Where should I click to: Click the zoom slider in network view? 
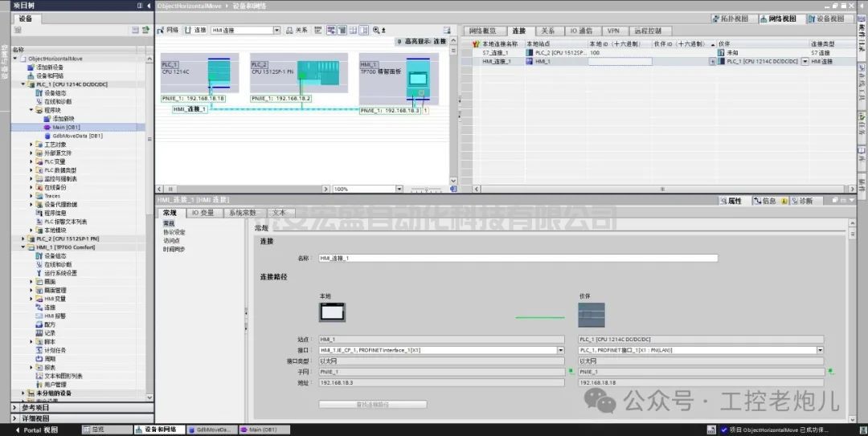426,189
